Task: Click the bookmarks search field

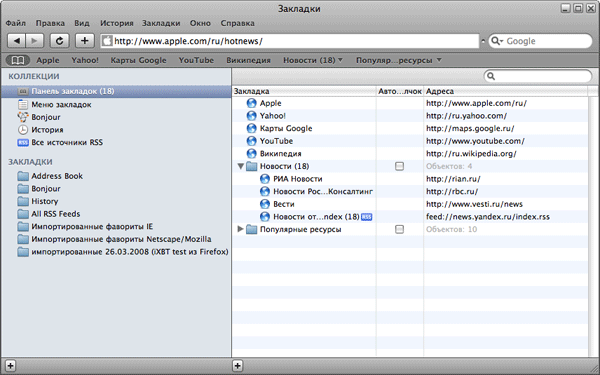Action: [538, 76]
